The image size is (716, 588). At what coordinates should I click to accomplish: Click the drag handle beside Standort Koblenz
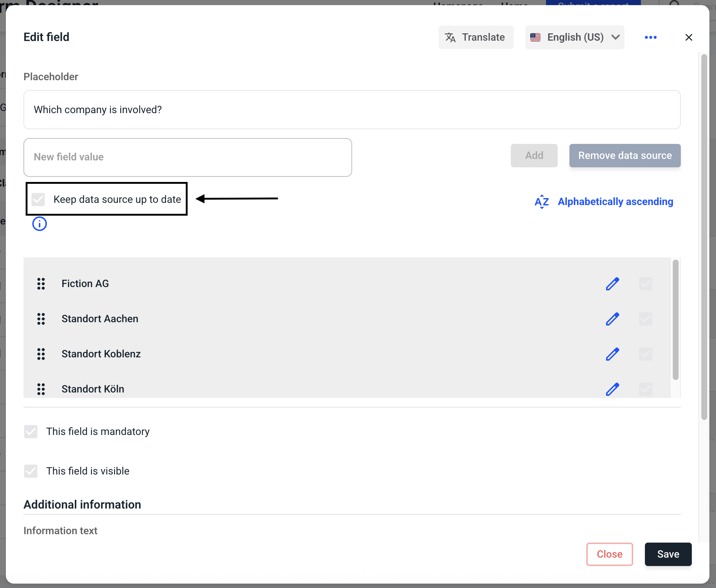(41, 354)
